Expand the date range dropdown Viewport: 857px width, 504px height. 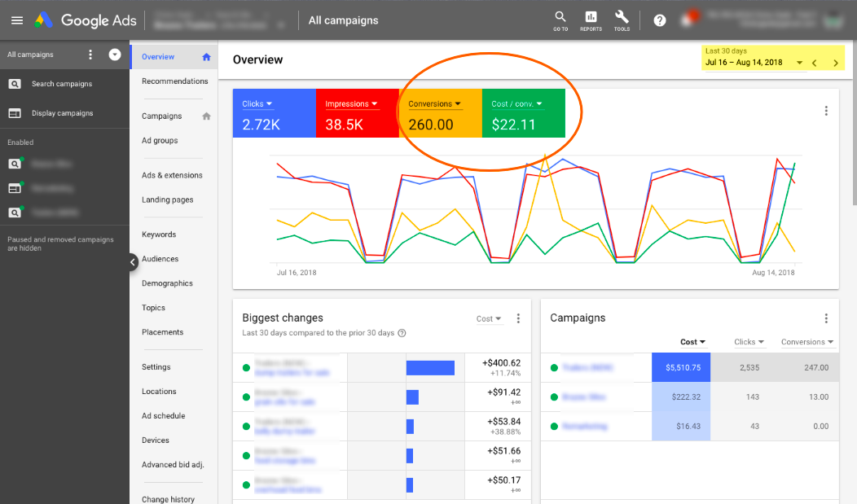pyautogui.click(x=799, y=63)
